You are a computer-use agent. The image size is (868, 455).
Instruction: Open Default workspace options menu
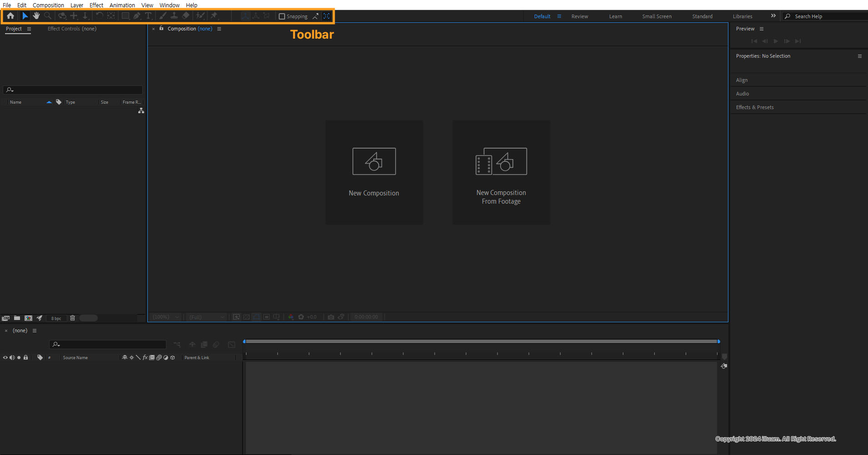559,16
